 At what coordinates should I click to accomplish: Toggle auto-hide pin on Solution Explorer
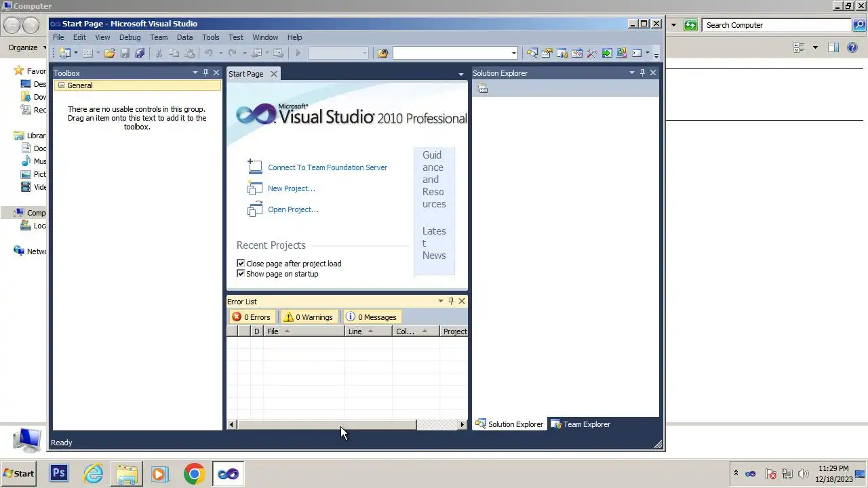click(642, 73)
